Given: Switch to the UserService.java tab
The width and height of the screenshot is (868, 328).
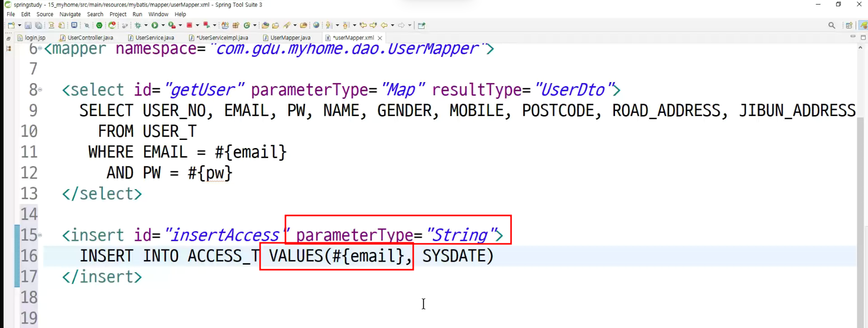Looking at the screenshot, I should click(151, 38).
